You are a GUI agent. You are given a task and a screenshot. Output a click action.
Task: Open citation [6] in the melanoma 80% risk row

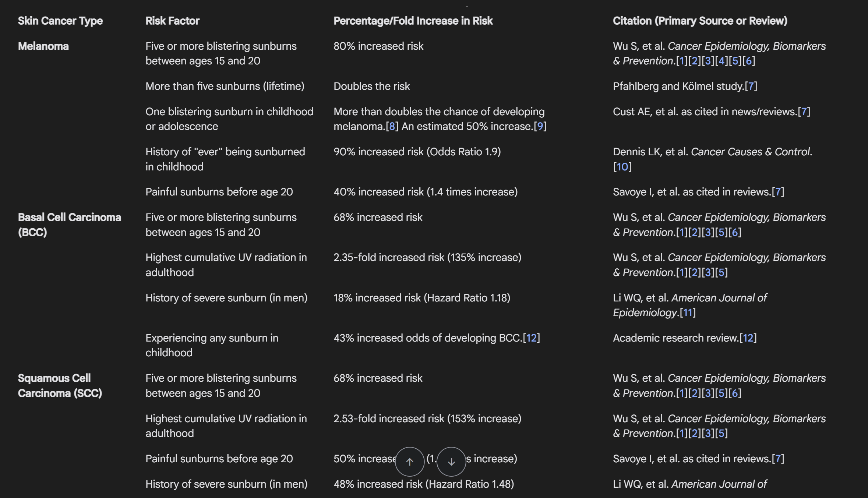click(x=749, y=61)
